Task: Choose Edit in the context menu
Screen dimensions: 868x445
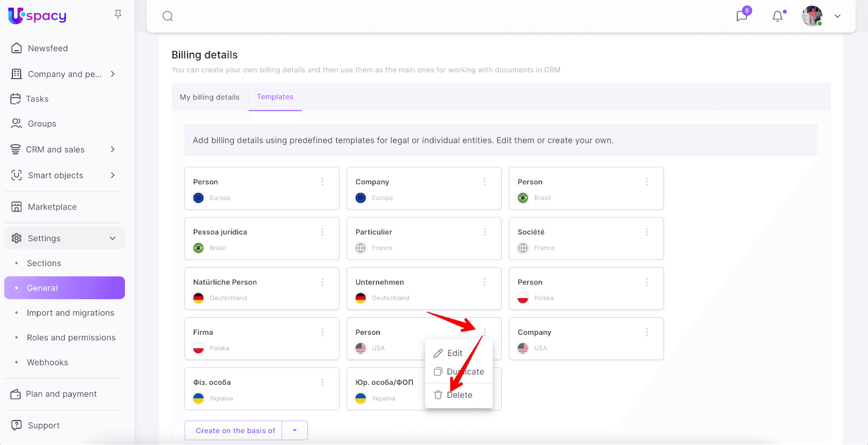Action: tap(454, 353)
